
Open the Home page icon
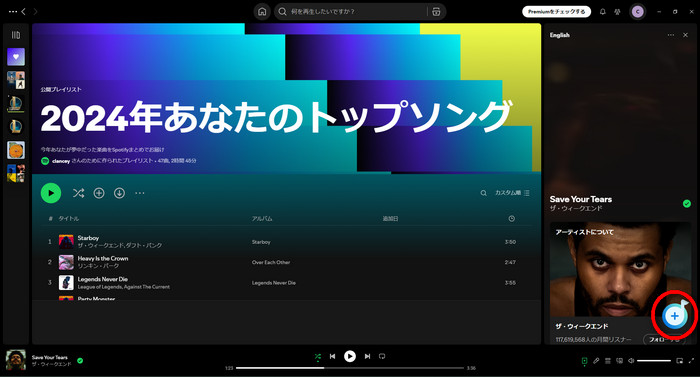(x=262, y=12)
